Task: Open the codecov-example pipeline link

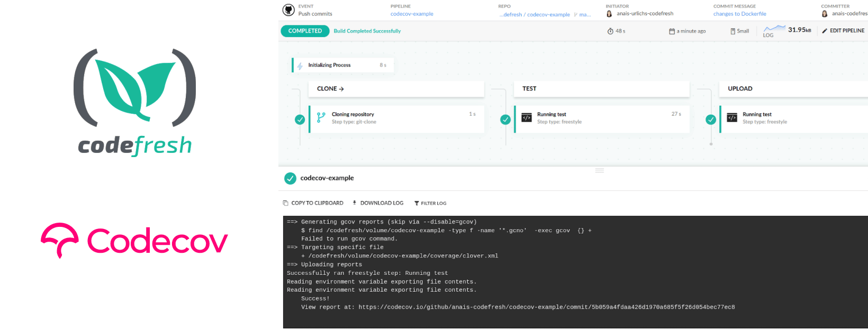Action: [x=412, y=14]
